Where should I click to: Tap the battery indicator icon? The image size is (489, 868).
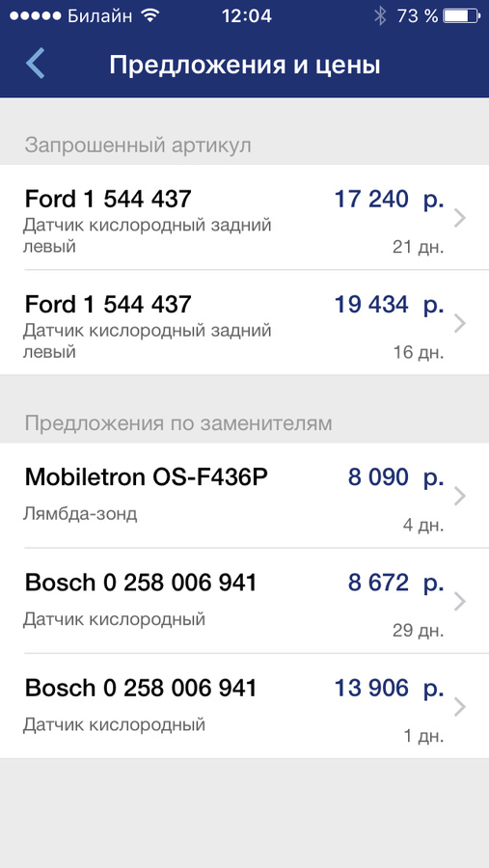tap(461, 16)
